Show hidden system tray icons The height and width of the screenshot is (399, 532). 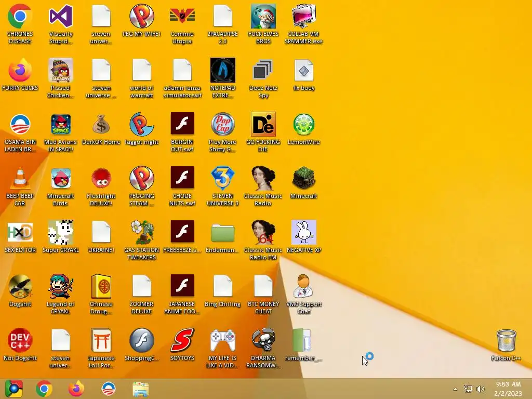pyautogui.click(x=455, y=389)
